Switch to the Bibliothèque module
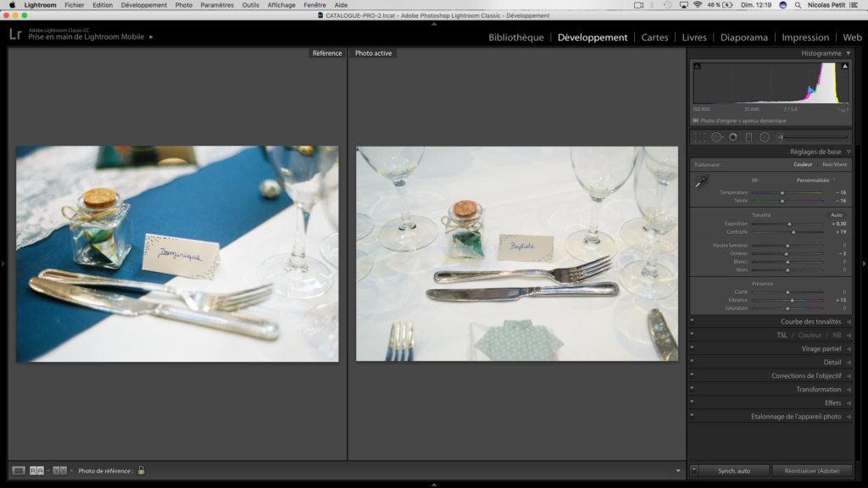The width and height of the screenshot is (868, 488). tap(516, 37)
